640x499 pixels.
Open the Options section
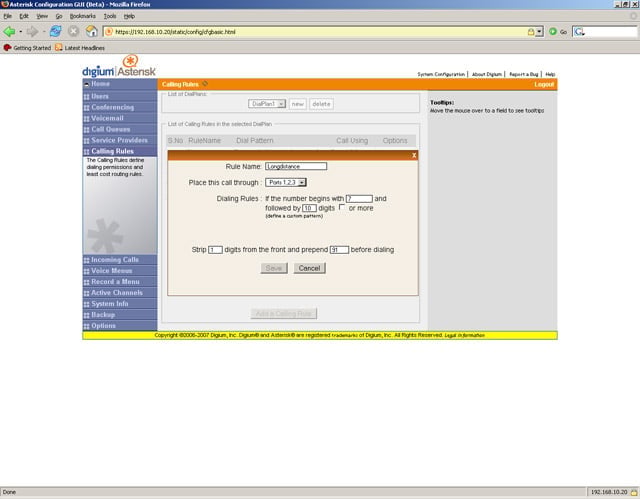coord(120,326)
